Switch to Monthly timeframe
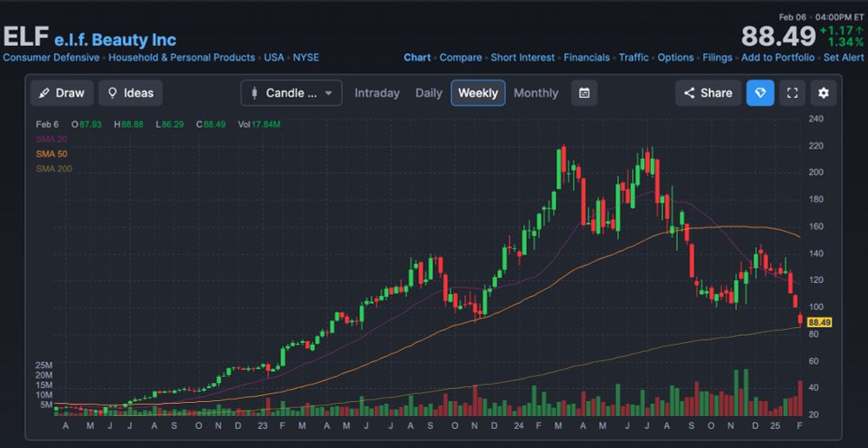 [536, 93]
